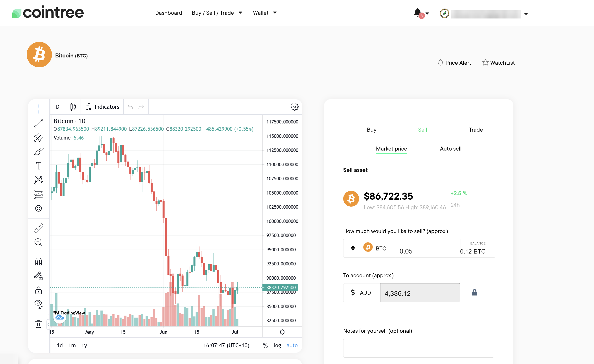Set chart range to 1m
The width and height of the screenshot is (594, 364).
(72, 346)
